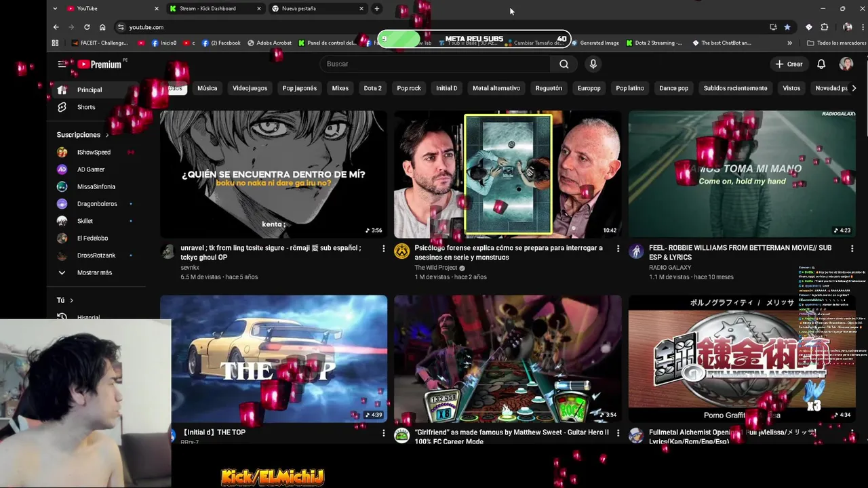
Task: Switch to the Stream - Kick Dashboard tab
Action: click(x=214, y=9)
